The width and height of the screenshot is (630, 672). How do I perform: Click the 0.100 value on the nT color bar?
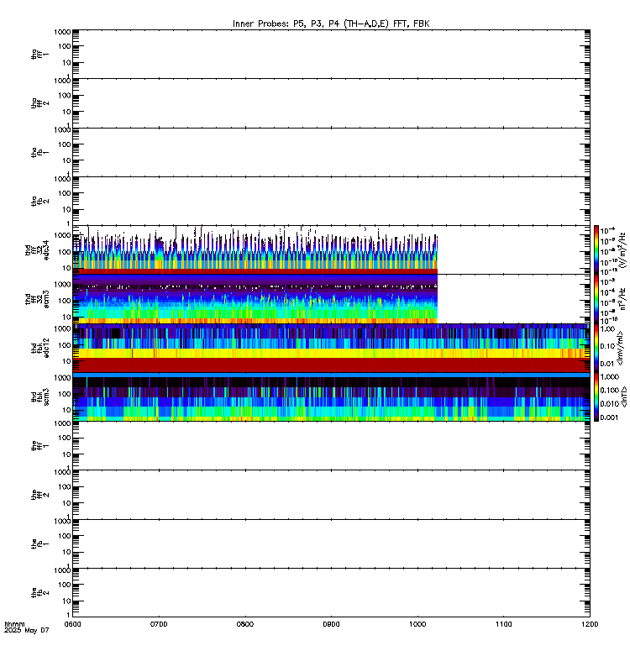pyautogui.click(x=610, y=390)
